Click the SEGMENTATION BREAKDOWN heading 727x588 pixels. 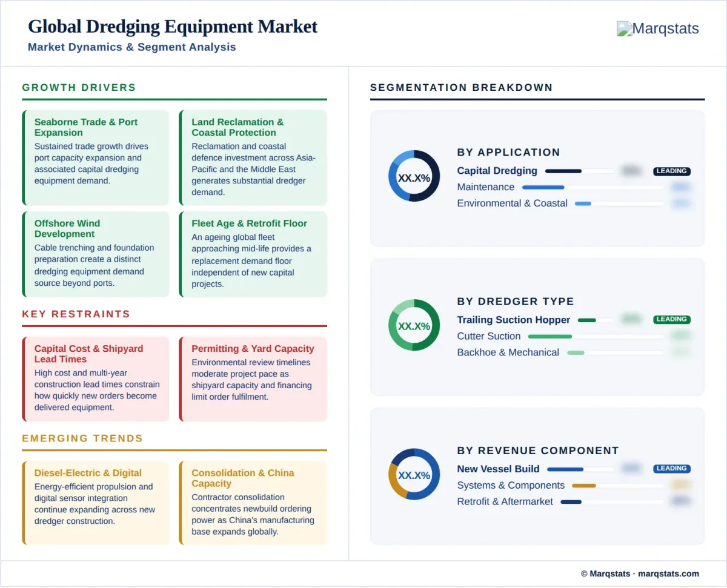coord(462,88)
